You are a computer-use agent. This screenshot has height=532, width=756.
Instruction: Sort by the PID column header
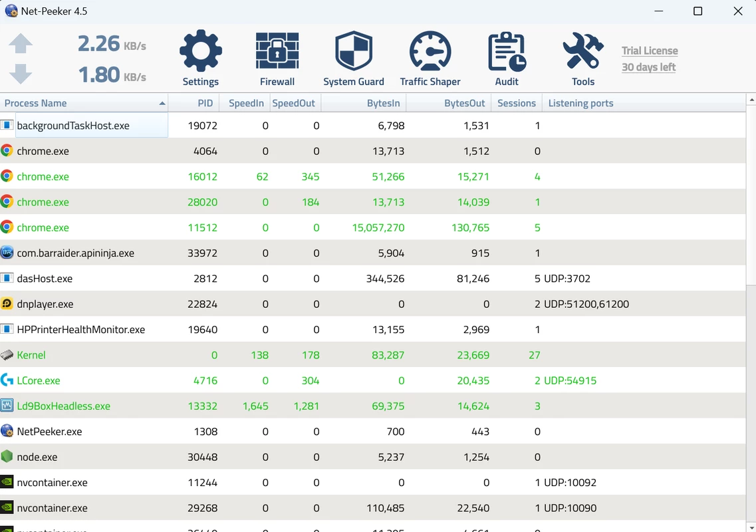194,103
